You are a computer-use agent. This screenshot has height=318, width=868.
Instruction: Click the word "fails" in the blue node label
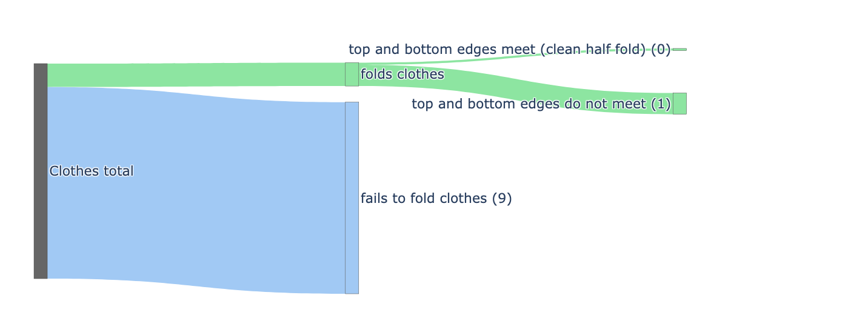click(x=374, y=199)
